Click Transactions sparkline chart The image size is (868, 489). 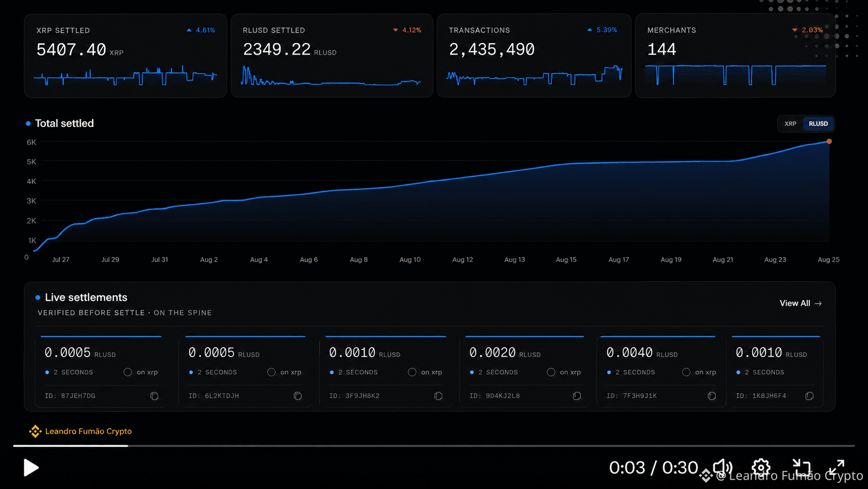tap(534, 76)
